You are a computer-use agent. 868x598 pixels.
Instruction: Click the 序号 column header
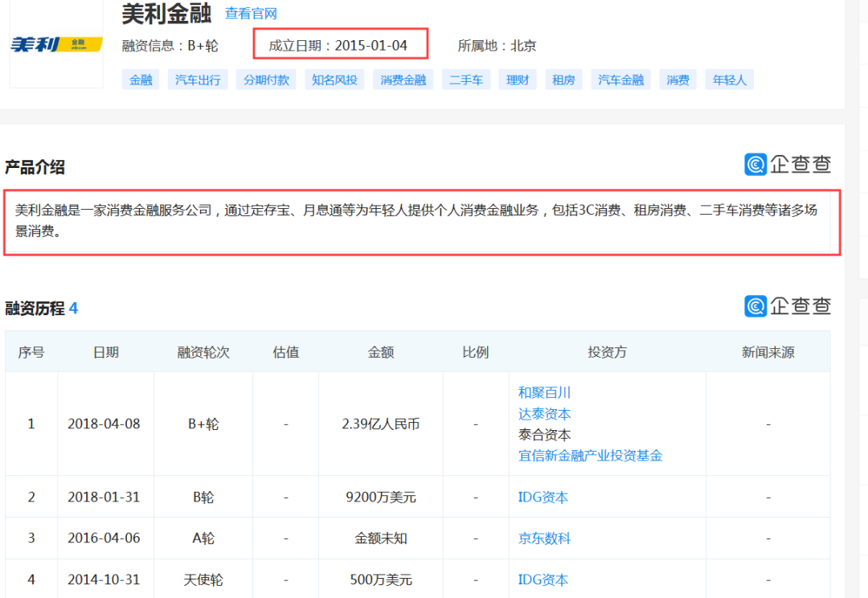[x=31, y=352]
